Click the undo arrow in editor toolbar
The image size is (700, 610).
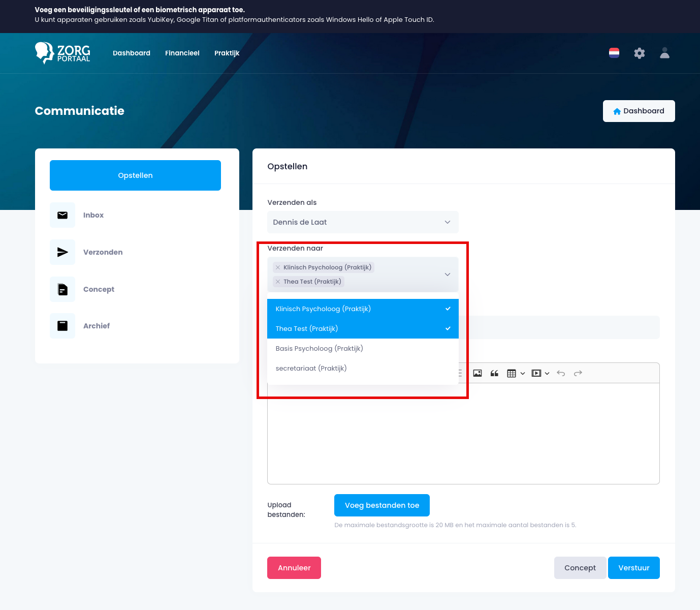561,373
